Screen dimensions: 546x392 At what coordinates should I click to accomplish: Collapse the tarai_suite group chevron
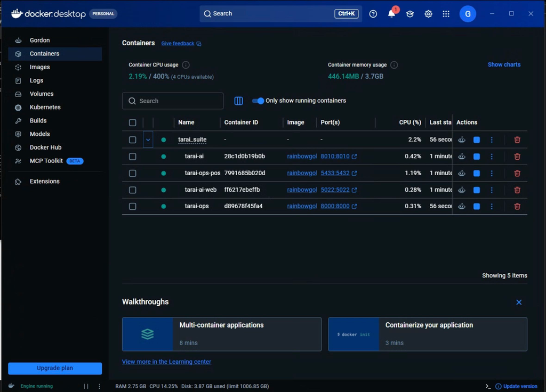pos(148,140)
